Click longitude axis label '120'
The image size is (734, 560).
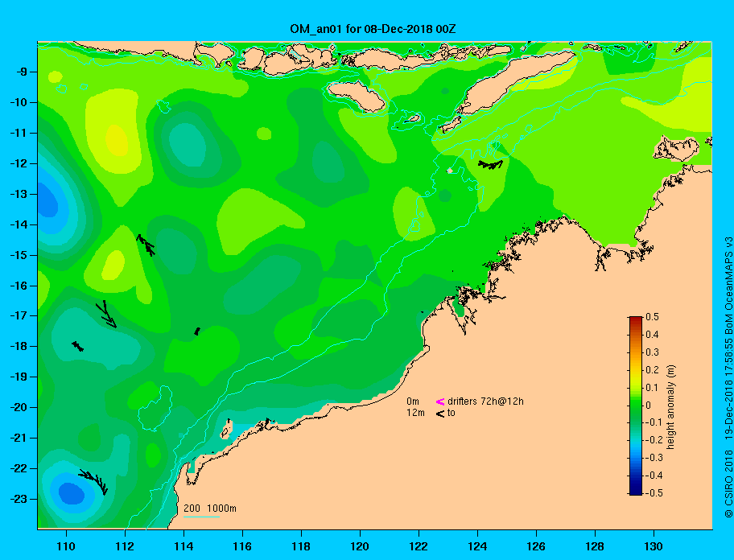click(x=360, y=546)
